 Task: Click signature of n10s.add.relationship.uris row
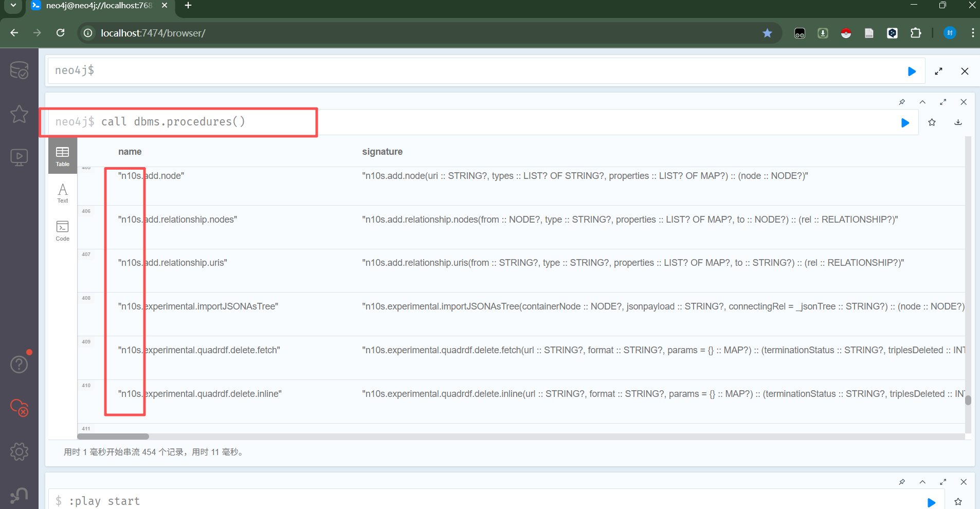pos(633,263)
